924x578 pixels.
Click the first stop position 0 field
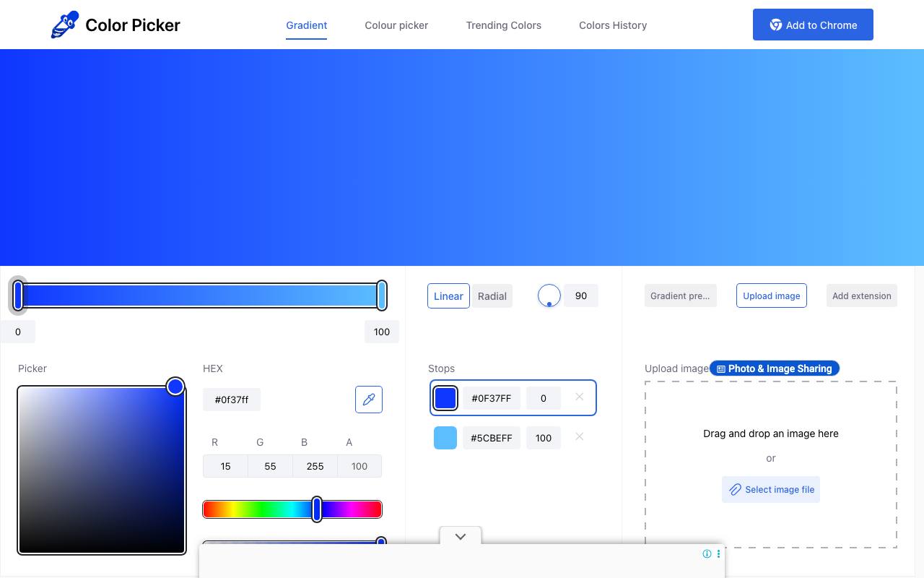click(544, 398)
